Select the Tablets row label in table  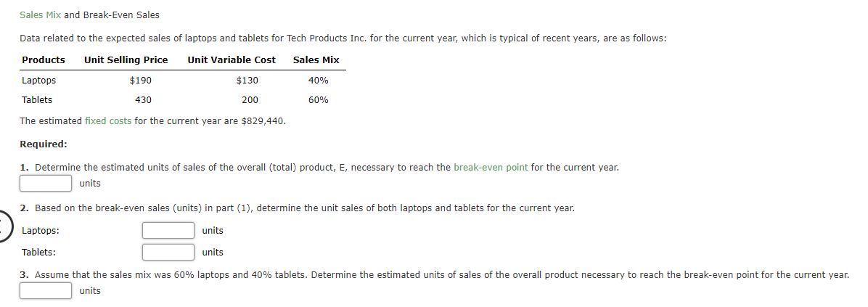pyautogui.click(x=37, y=100)
